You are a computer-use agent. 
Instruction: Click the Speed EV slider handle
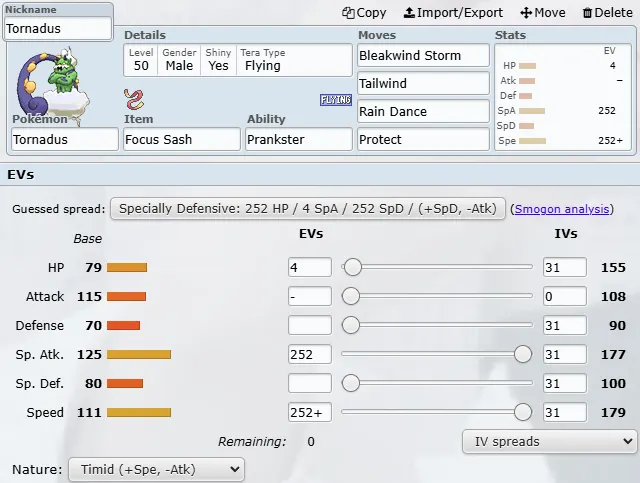[x=523, y=412]
